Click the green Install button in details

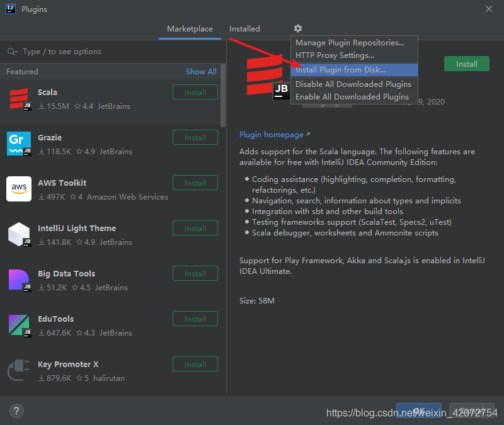467,64
